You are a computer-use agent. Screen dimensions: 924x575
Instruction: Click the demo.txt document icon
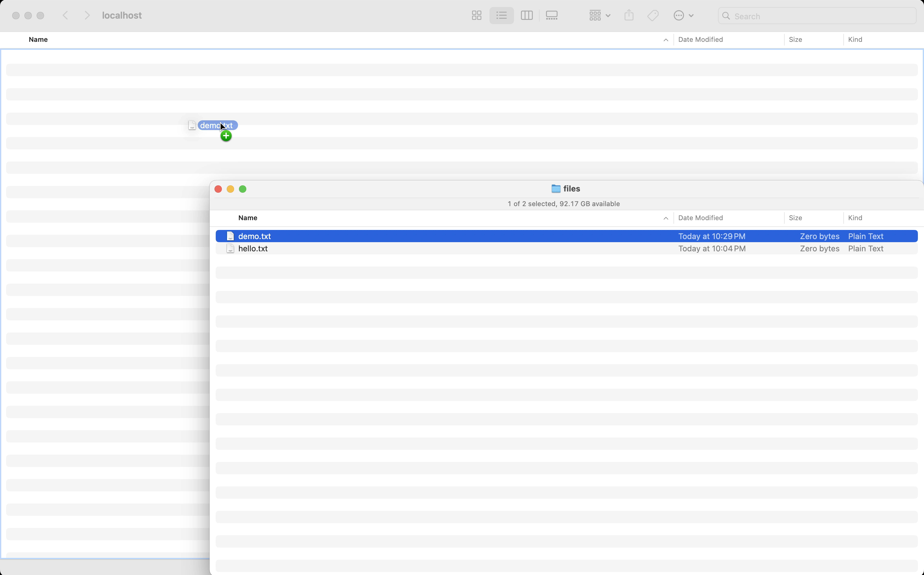[x=231, y=236]
